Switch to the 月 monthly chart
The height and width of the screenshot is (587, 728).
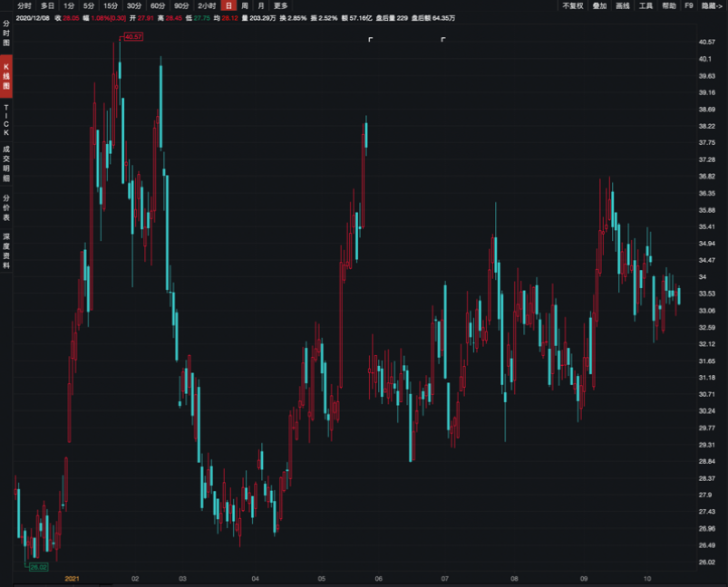(261, 6)
